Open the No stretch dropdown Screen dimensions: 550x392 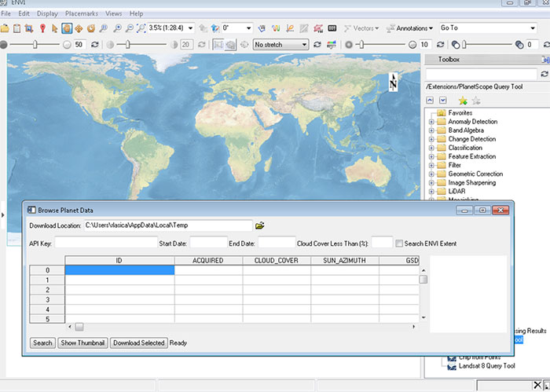280,45
